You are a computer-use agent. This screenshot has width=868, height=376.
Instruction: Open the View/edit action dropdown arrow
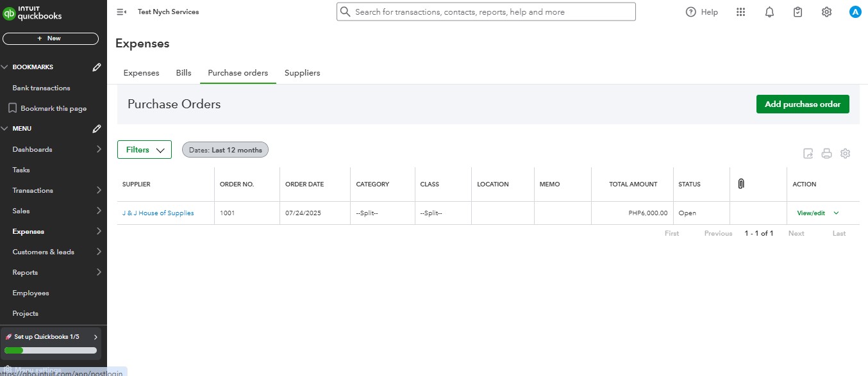point(836,213)
